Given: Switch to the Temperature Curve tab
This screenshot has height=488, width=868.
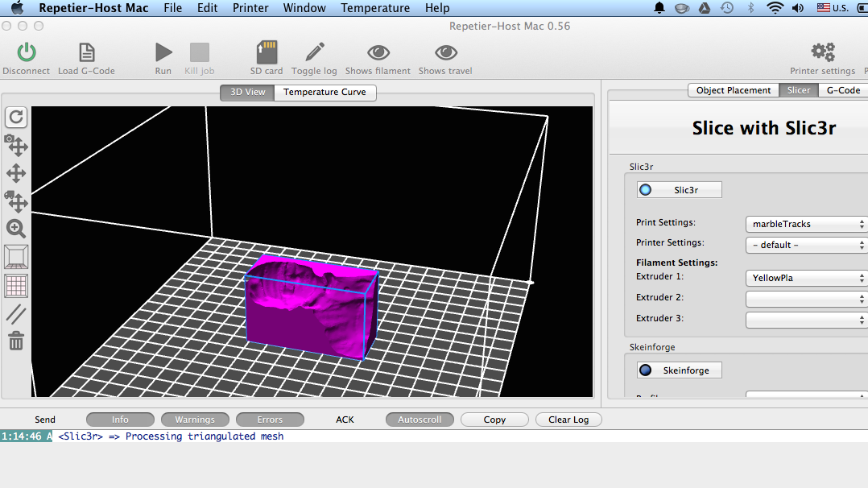Looking at the screenshot, I should pos(325,92).
